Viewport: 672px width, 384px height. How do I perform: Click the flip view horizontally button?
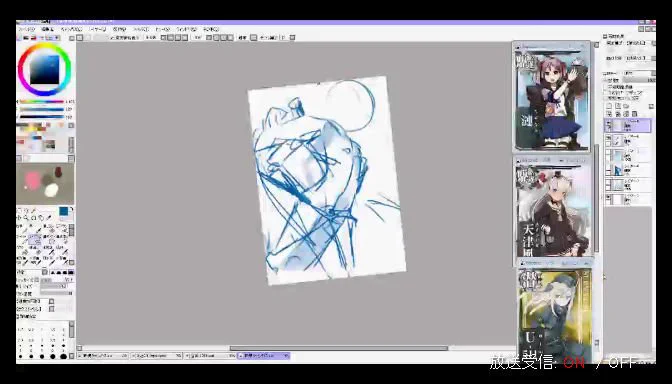click(x=254, y=38)
